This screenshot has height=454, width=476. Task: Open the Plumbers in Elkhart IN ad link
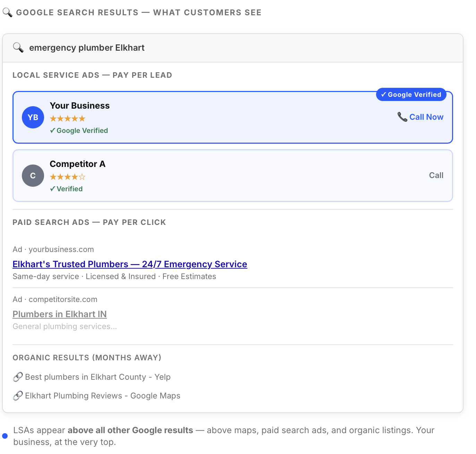pos(59,314)
